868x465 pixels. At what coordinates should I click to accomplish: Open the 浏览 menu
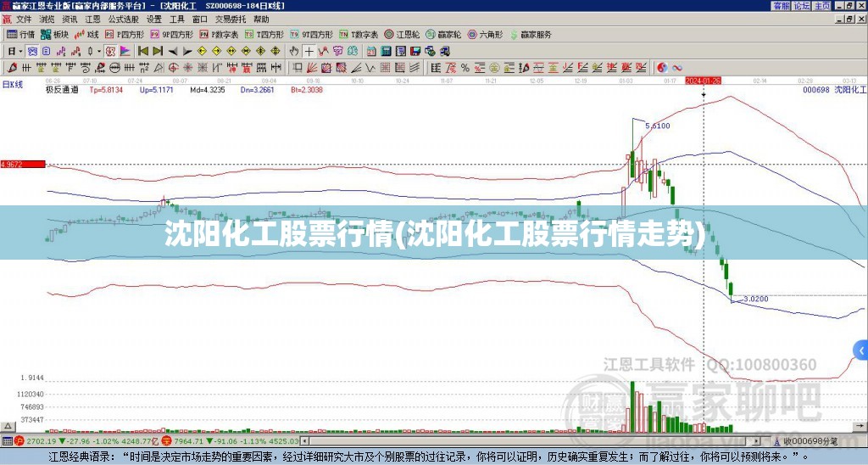click(47, 20)
